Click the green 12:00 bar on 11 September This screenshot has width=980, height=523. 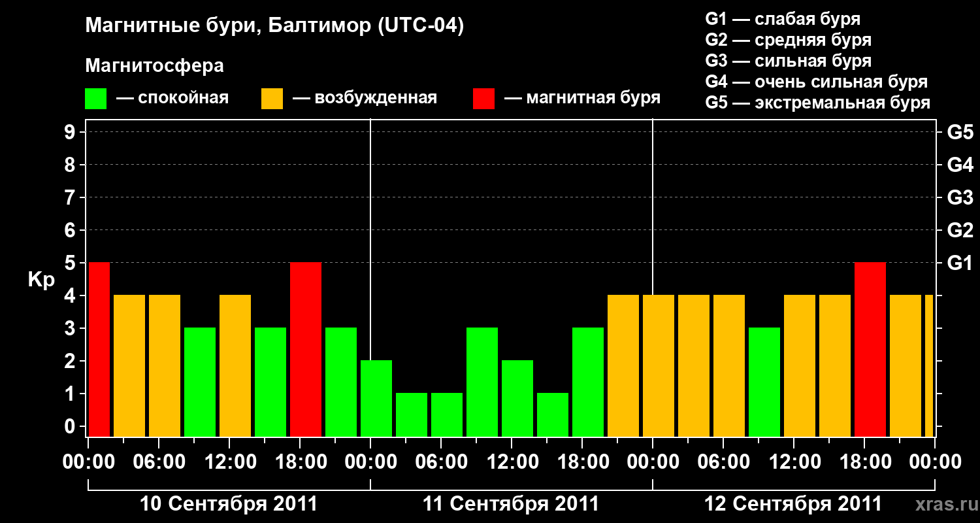(x=517, y=398)
